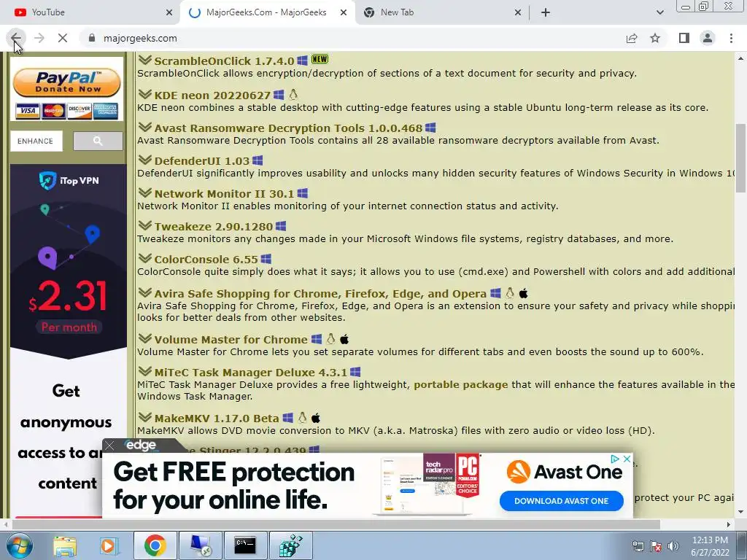Click Windows icon beside ScrambleOnClick
Screen dimensions: 747x560
(302, 61)
